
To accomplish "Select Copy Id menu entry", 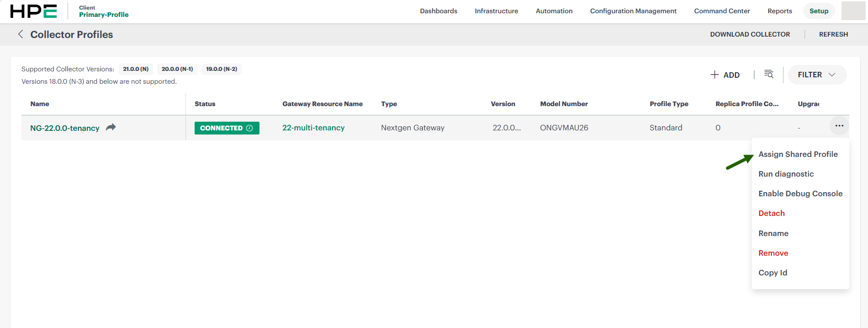I will [773, 273].
